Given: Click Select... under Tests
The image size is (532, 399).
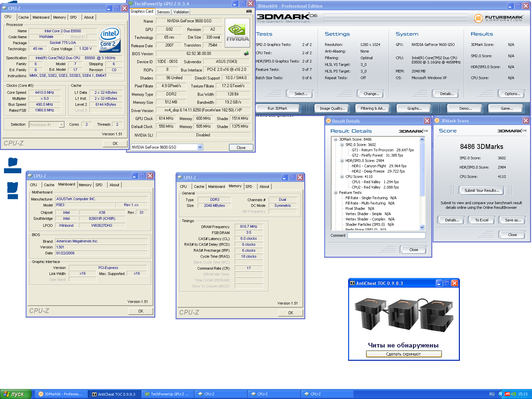Looking at the screenshot, I should click(x=301, y=94).
